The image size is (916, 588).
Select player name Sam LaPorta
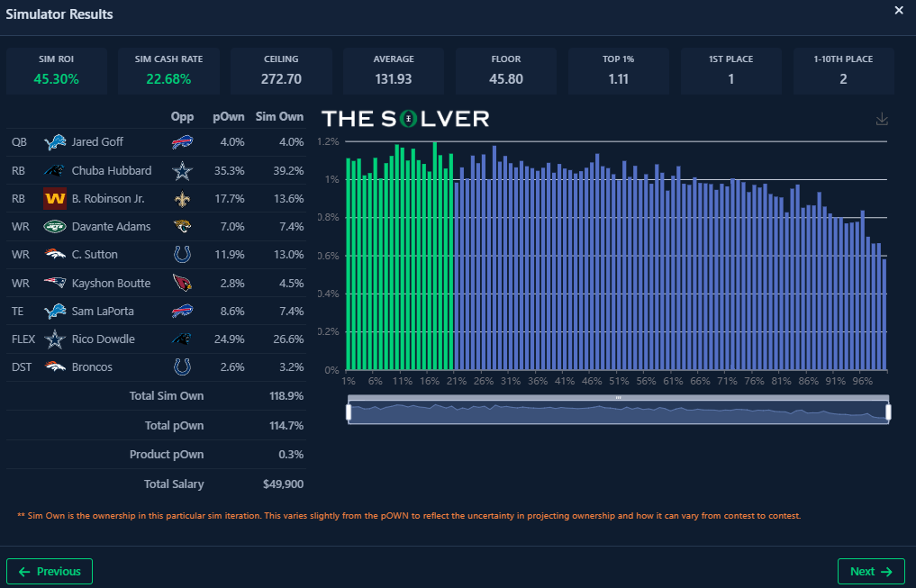[x=103, y=312]
